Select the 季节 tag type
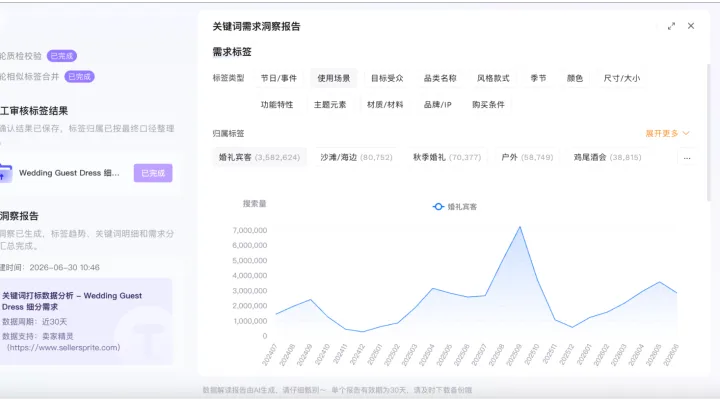Image resolution: width=720 pixels, height=403 pixels. pos(538,78)
